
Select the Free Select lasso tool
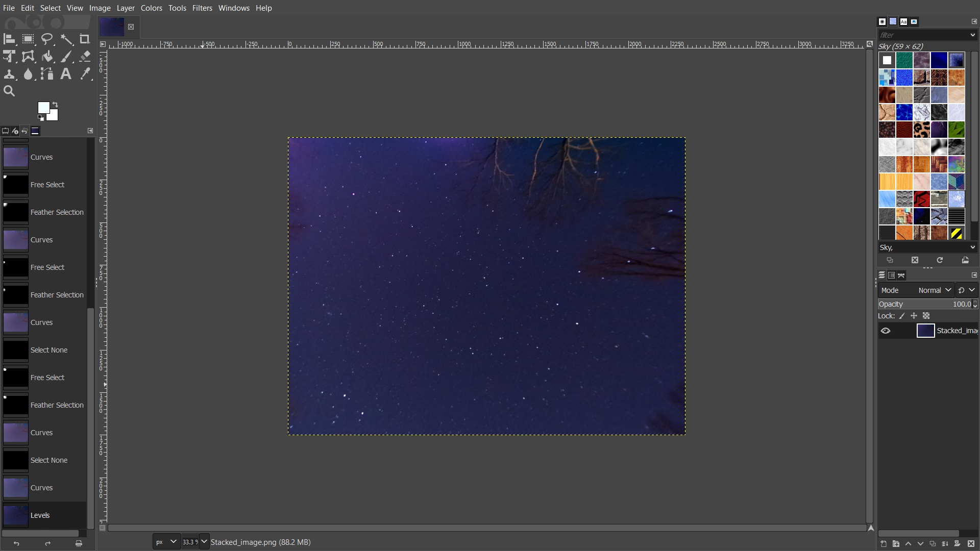(x=47, y=39)
